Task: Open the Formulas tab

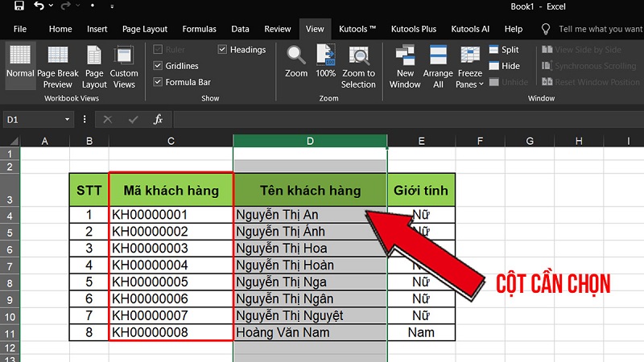Action: tap(199, 29)
